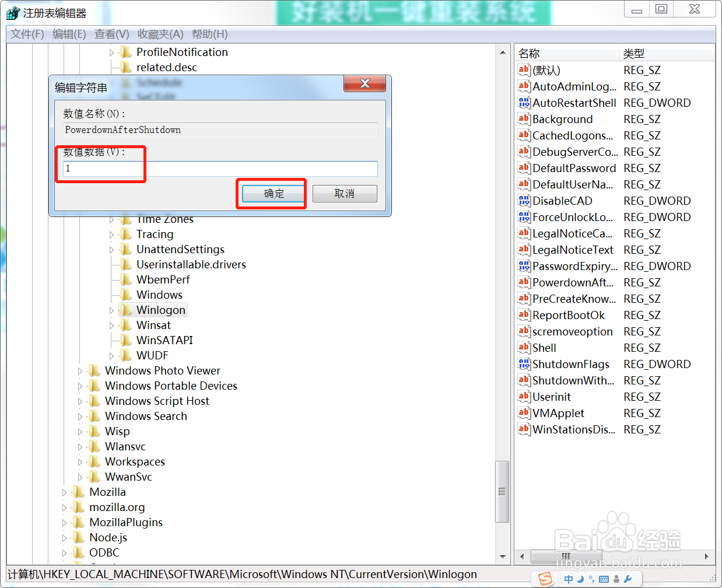
Task: Click the REG_DWORD icon beside ShutdownFlags
Action: pos(523,364)
